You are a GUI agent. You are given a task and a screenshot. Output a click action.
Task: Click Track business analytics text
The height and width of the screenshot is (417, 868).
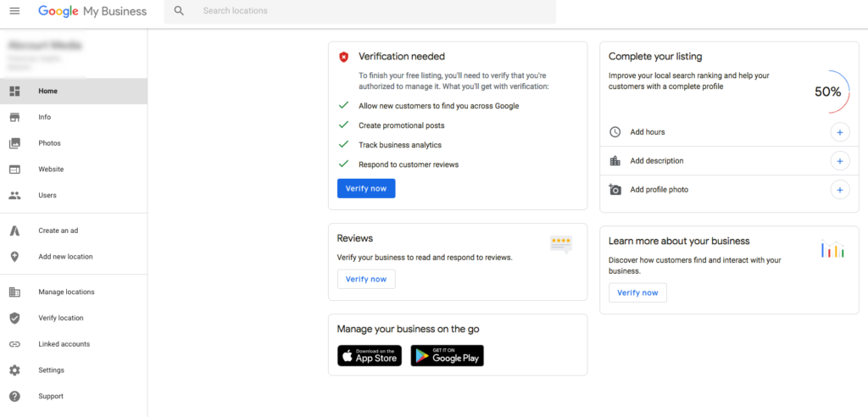pos(400,145)
